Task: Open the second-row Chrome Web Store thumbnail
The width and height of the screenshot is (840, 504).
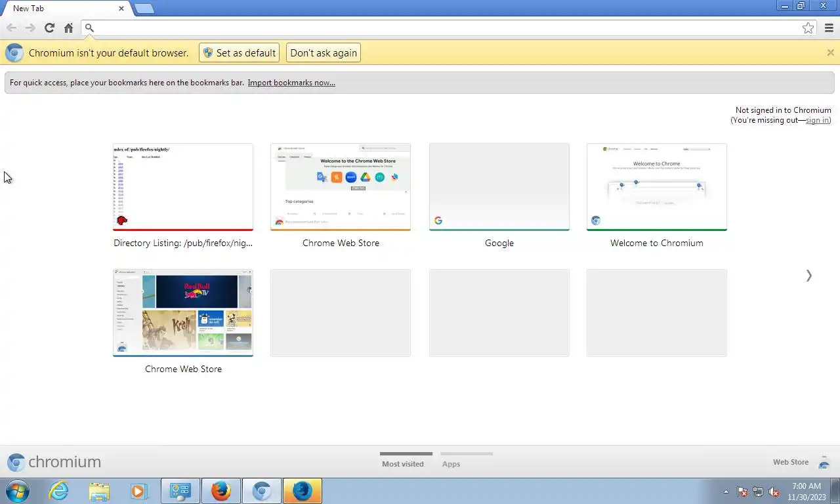Action: pos(183,313)
